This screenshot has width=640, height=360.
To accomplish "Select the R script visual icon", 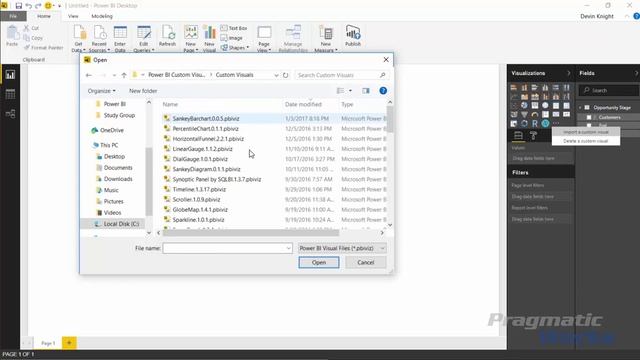I will pyautogui.click(x=535, y=123).
